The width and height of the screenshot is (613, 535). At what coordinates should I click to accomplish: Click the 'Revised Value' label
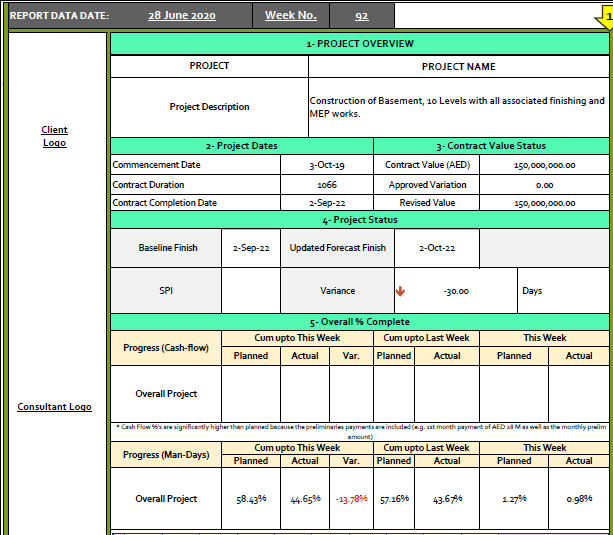(x=427, y=203)
